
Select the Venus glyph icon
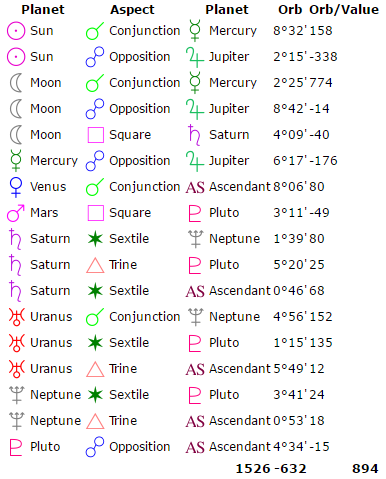pos(16,187)
